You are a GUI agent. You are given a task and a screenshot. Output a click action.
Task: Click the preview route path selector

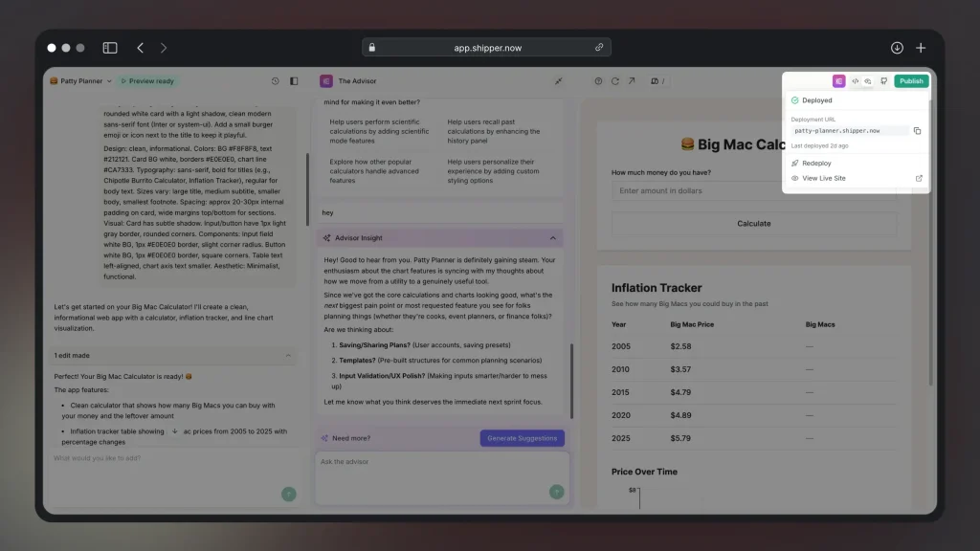(x=657, y=81)
